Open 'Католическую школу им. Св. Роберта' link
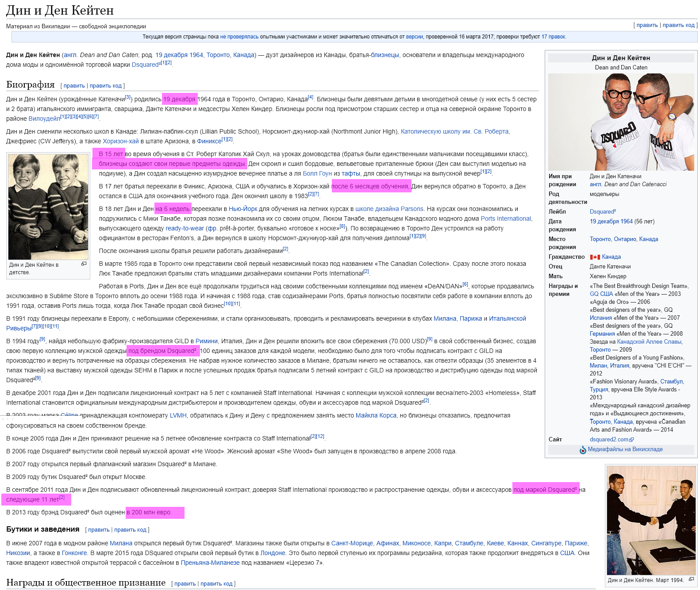This screenshot has height=590, width=700. coord(454,132)
